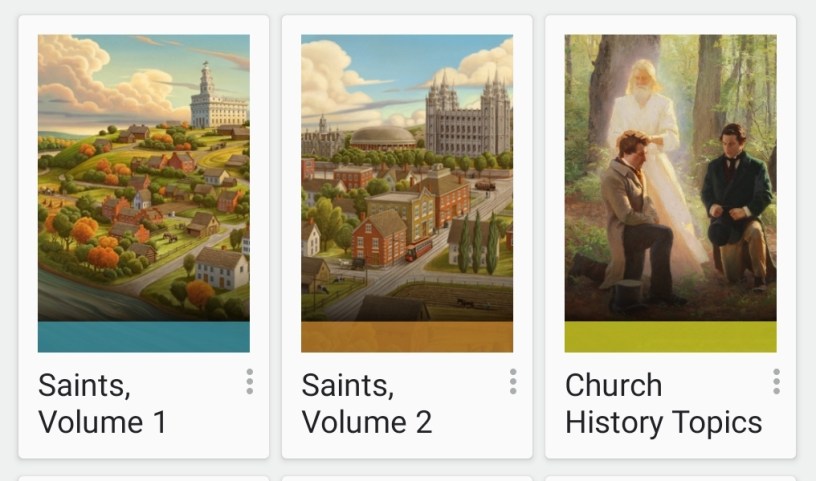Open more options for Saints, Volume 2

click(x=513, y=381)
